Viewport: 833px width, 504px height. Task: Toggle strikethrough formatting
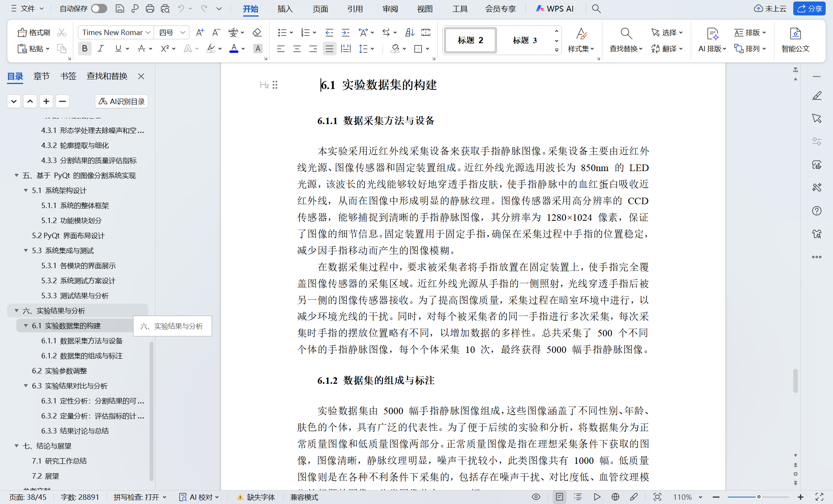tap(142, 49)
